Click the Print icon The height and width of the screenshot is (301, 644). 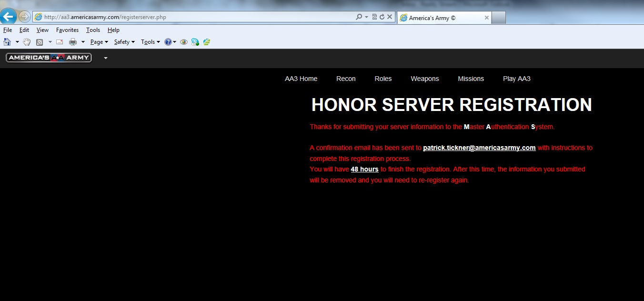tap(73, 42)
